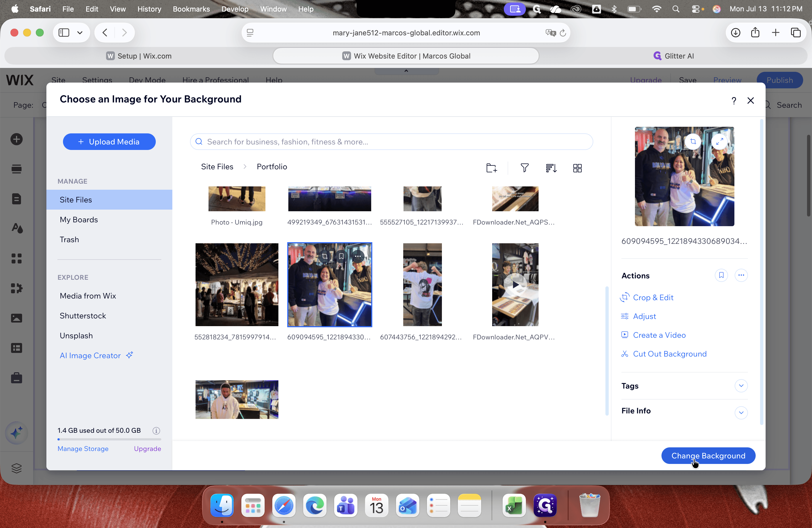This screenshot has width=812, height=528.
Task: Click Adjust action
Action: coord(638,316)
